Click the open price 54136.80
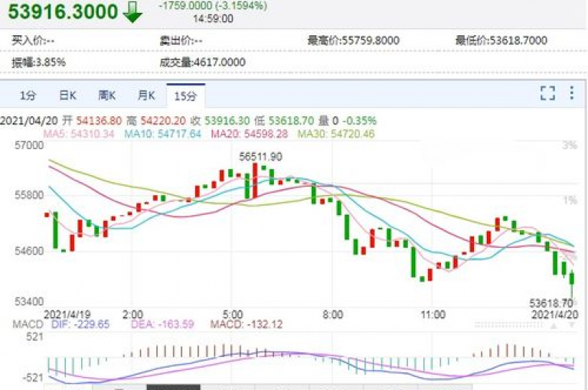This screenshot has height=390, width=588. [99, 121]
